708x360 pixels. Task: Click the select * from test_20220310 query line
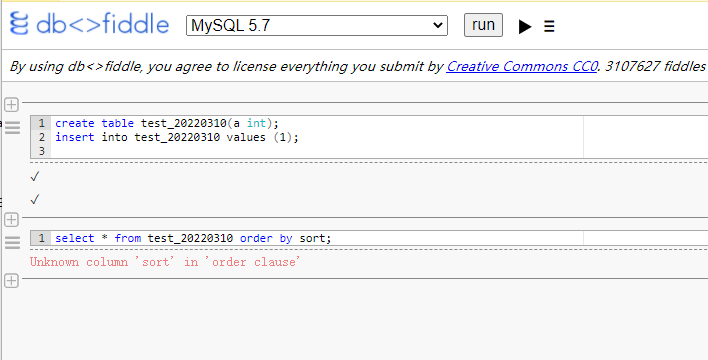193,238
